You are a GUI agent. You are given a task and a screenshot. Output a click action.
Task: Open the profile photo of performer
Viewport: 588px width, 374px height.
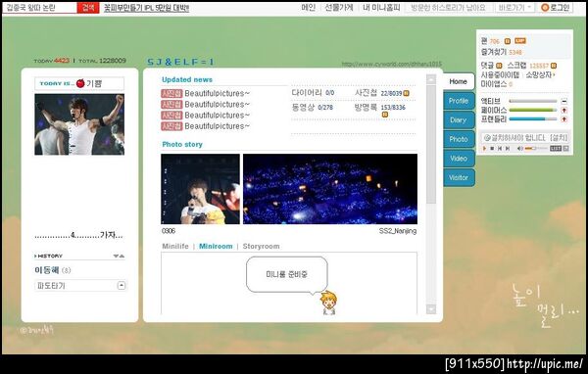(x=79, y=124)
